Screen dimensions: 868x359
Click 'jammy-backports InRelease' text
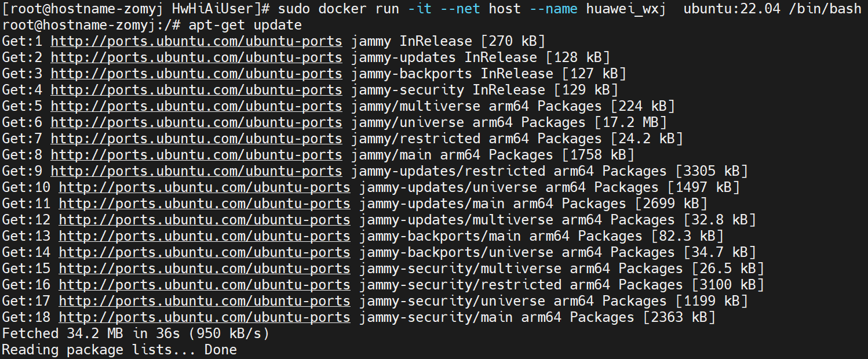coord(452,74)
